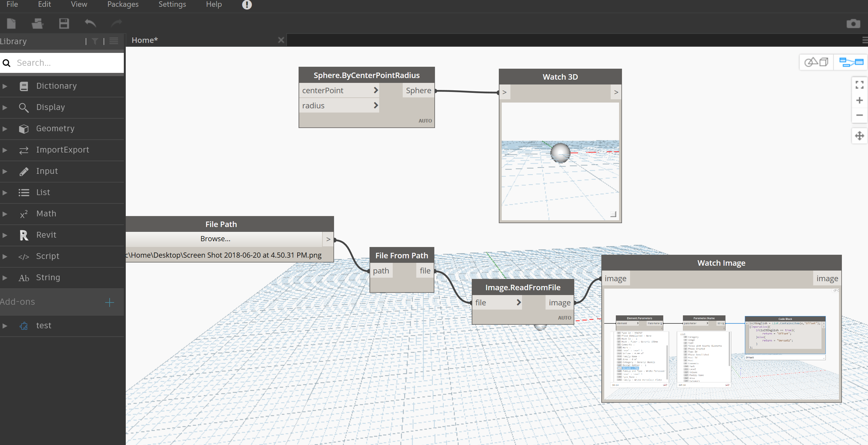Undo the last action
868x445 pixels.
pos(90,23)
